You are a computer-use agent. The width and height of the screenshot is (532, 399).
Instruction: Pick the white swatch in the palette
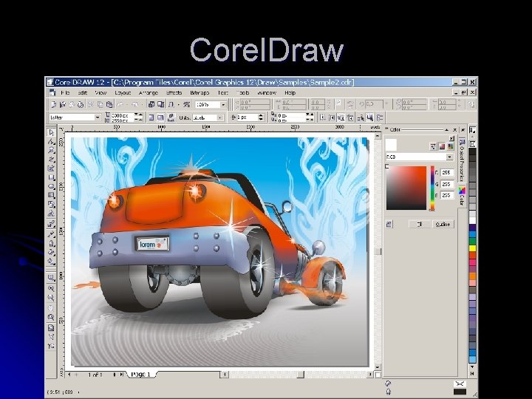coord(472,220)
